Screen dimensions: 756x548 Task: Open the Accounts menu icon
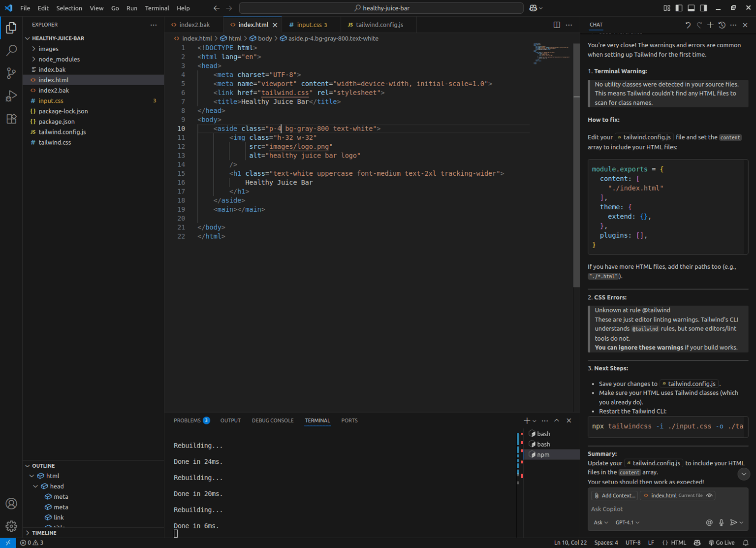click(x=11, y=504)
